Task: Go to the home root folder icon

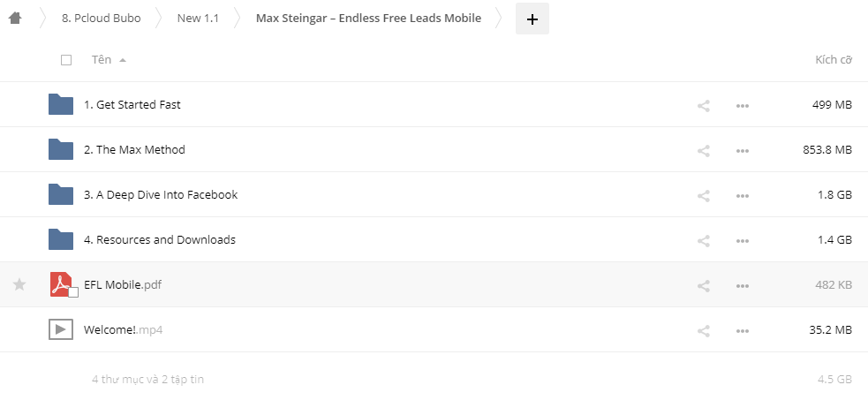Action: pyautogui.click(x=16, y=19)
